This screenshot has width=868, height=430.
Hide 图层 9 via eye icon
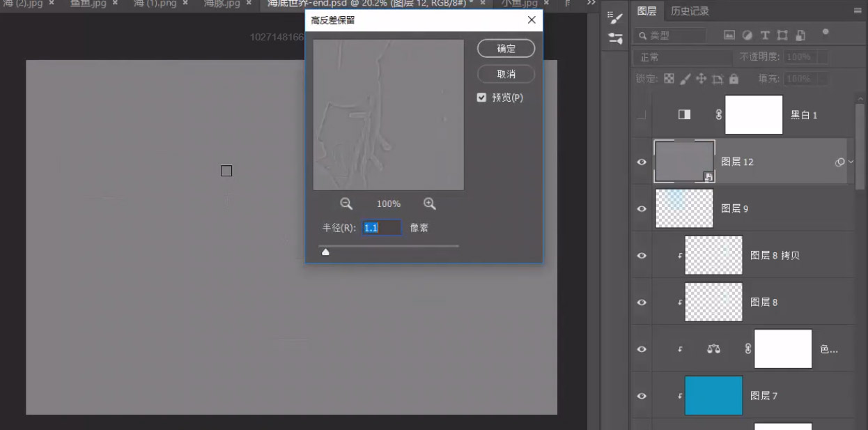642,208
